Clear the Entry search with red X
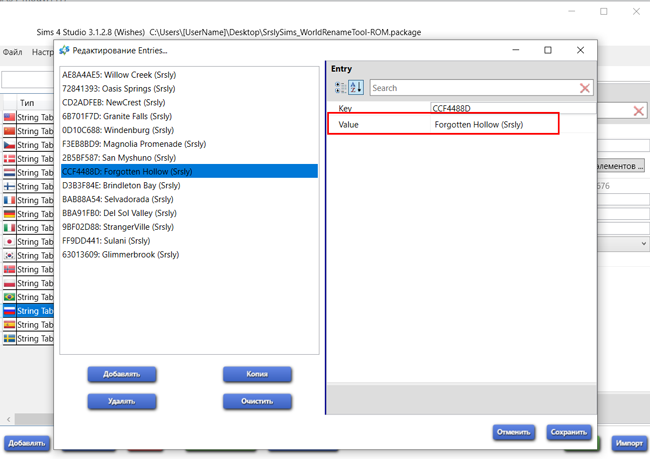Screen dimensions: 650x459 (x=585, y=88)
